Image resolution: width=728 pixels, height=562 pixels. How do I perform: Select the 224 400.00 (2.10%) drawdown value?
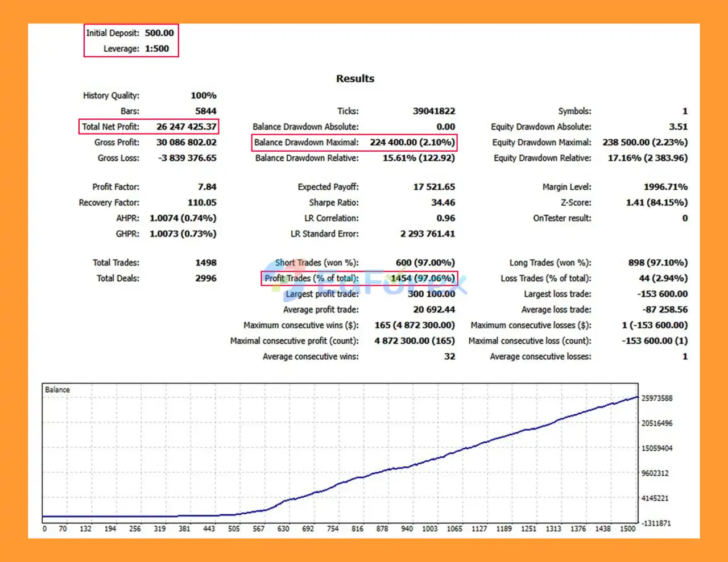click(x=412, y=143)
